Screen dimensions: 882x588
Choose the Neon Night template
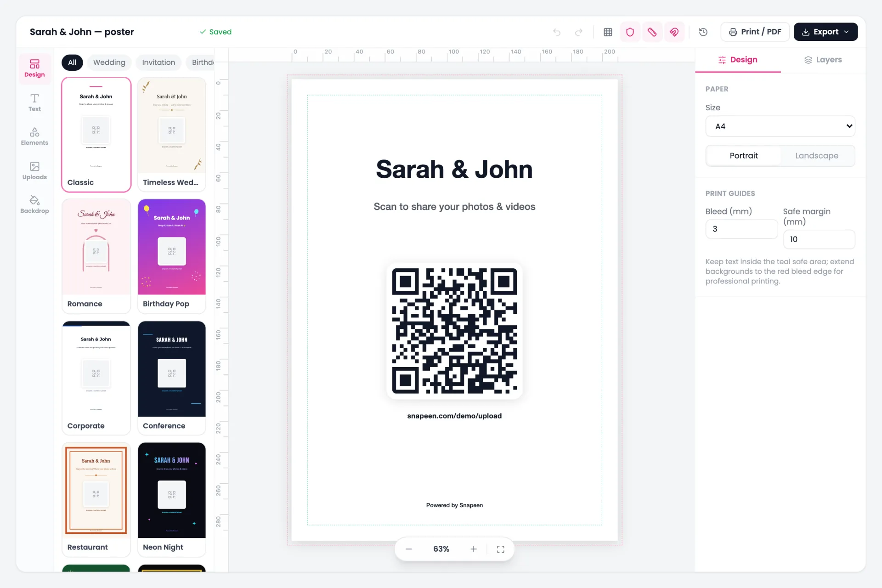pos(172,499)
